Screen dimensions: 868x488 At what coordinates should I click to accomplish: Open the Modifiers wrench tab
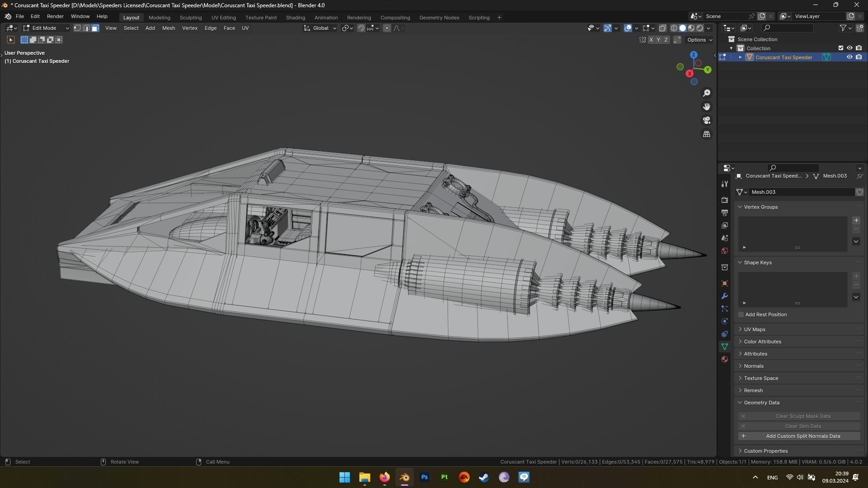click(725, 296)
